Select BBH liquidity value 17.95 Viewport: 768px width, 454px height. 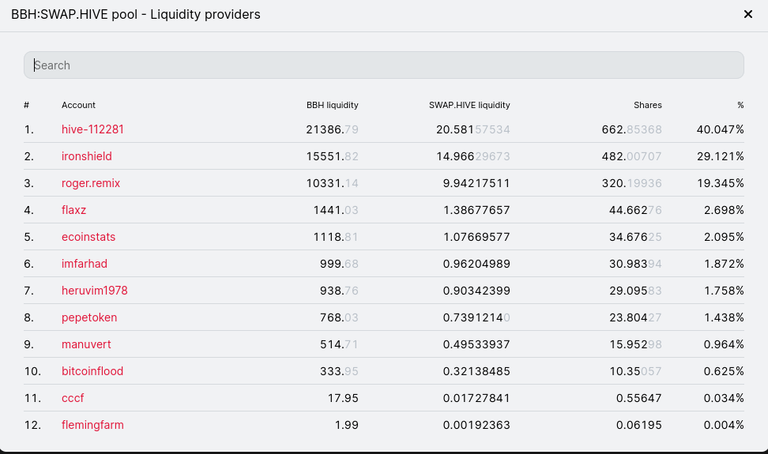tap(343, 398)
